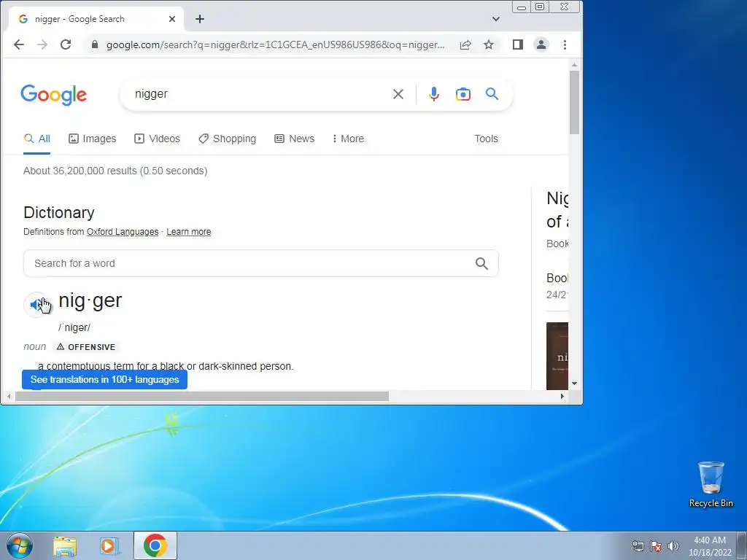The image size is (747, 560).
Task: Switch to the Videos tab
Action: pyautogui.click(x=158, y=139)
